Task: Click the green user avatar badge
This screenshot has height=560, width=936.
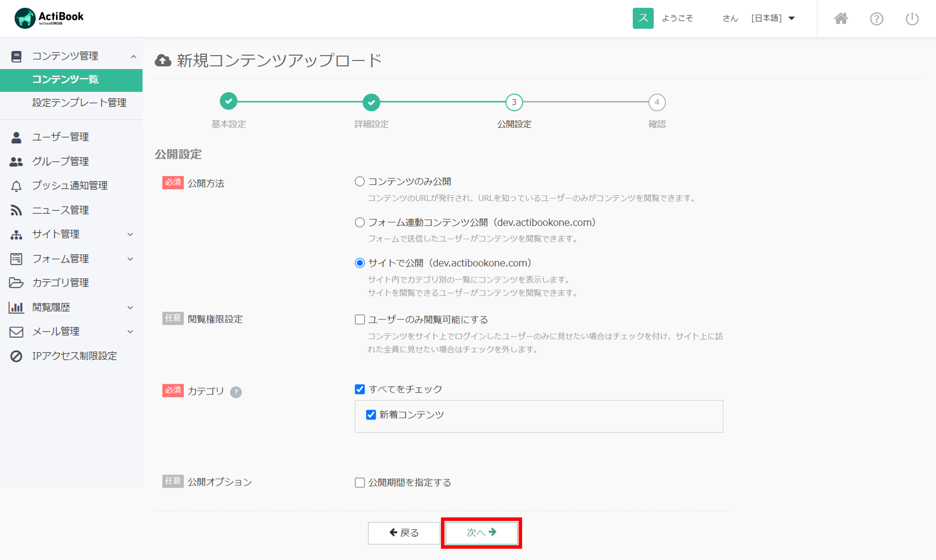Action: point(643,18)
